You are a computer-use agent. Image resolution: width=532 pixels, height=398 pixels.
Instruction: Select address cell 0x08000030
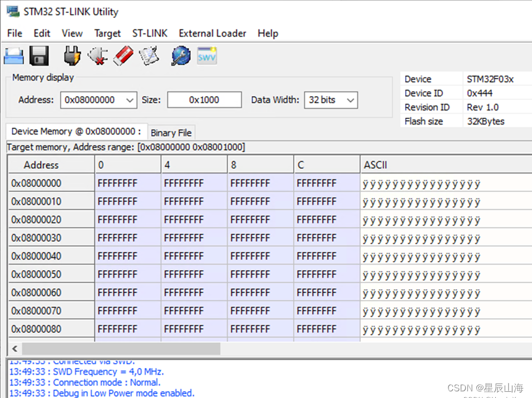click(x=51, y=238)
